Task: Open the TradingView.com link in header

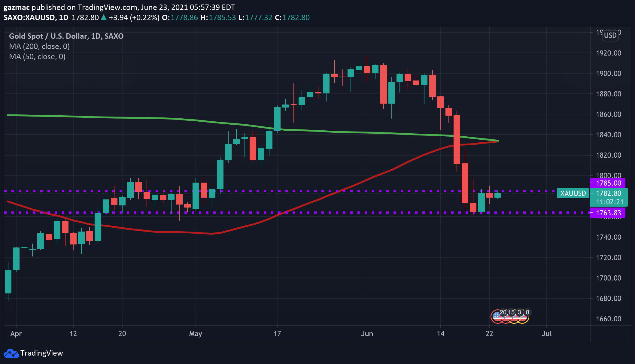Action: pyautogui.click(x=108, y=7)
